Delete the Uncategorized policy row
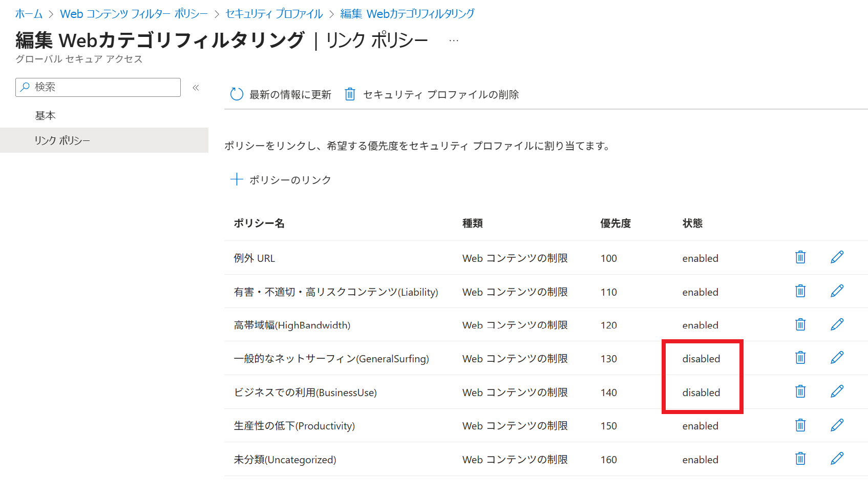 (x=800, y=459)
